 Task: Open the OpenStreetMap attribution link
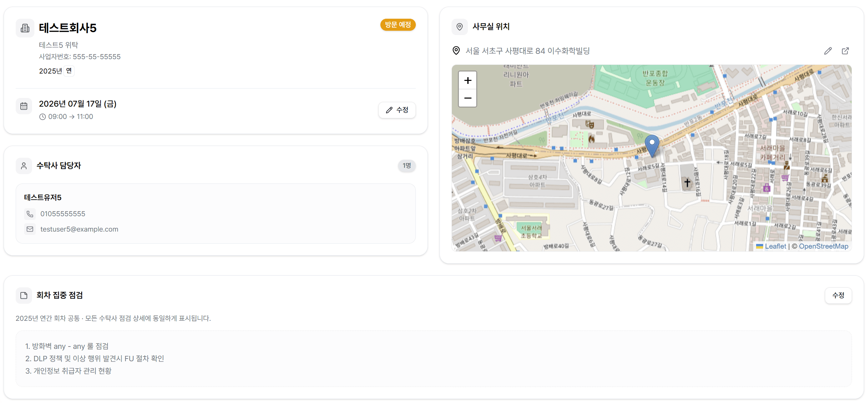click(x=824, y=246)
